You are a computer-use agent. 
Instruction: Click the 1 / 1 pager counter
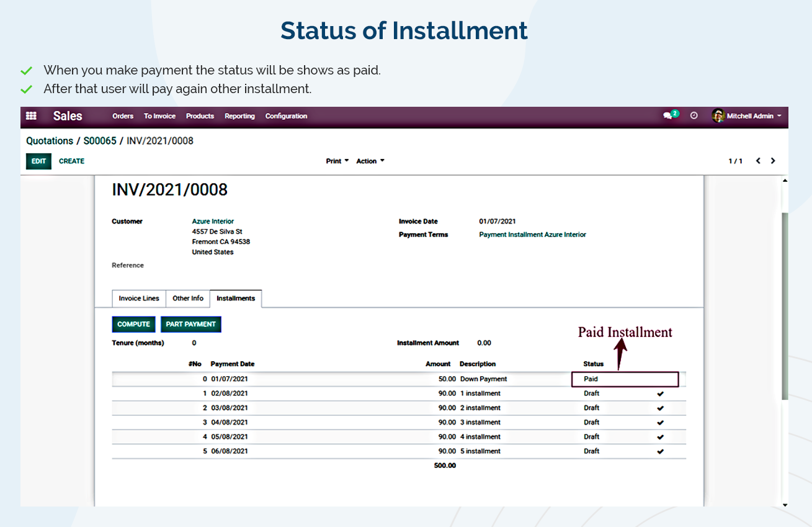(736, 161)
